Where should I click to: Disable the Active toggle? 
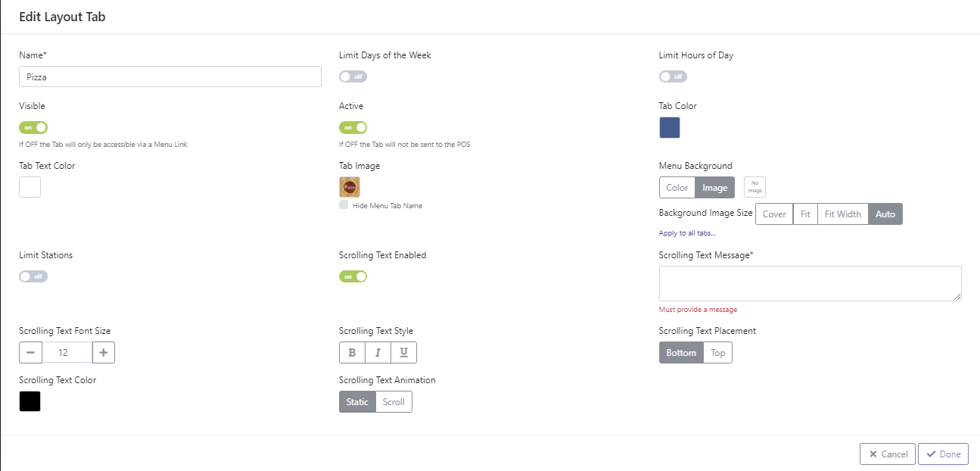click(x=353, y=127)
